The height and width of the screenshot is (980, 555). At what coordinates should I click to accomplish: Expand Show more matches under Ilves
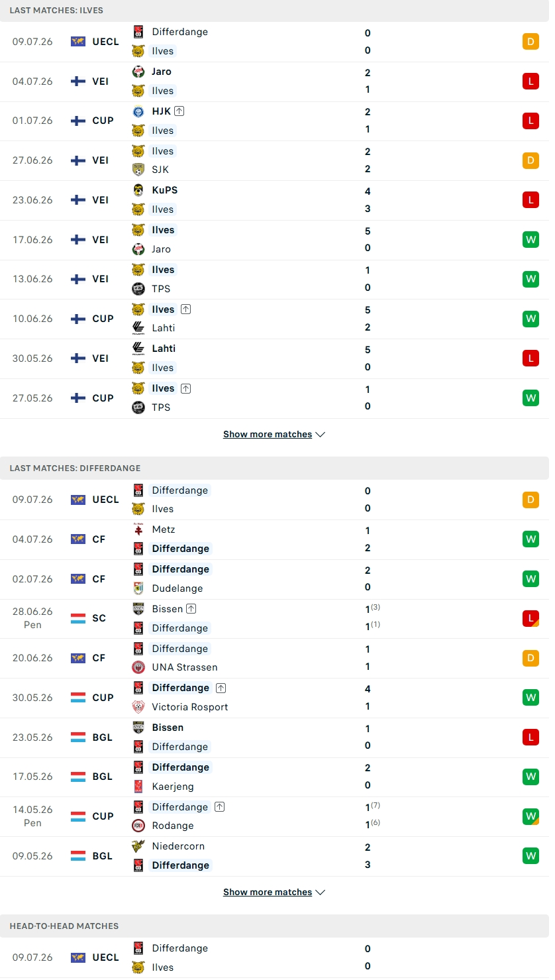(274, 435)
